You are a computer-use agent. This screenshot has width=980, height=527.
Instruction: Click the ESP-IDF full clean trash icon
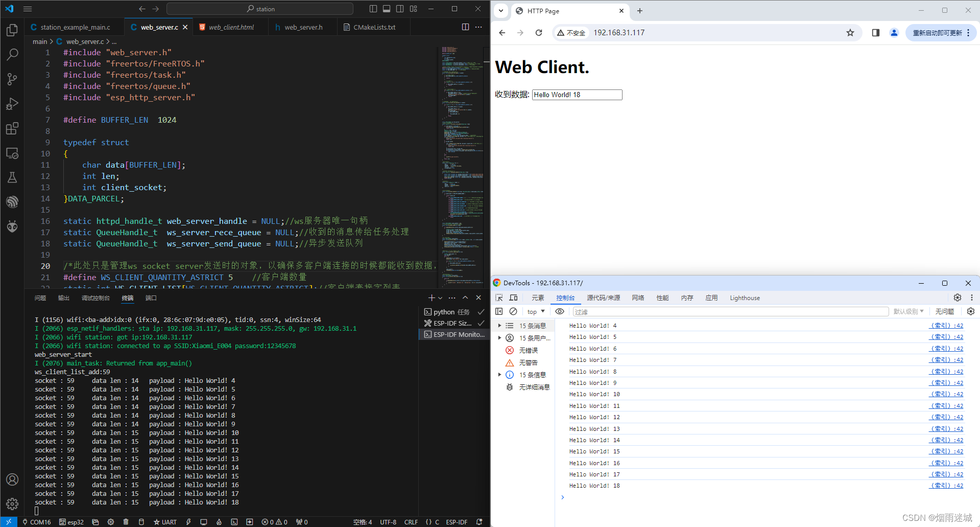coord(126,522)
